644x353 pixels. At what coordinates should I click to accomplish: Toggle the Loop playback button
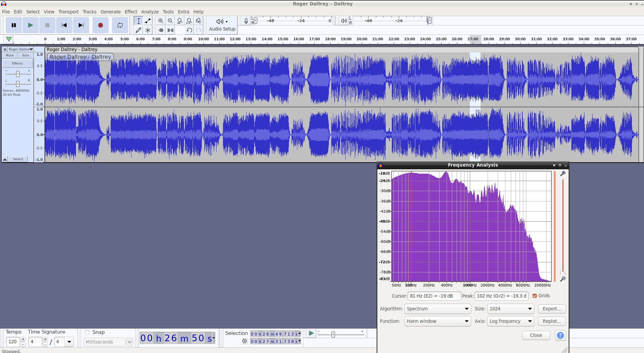pos(120,25)
